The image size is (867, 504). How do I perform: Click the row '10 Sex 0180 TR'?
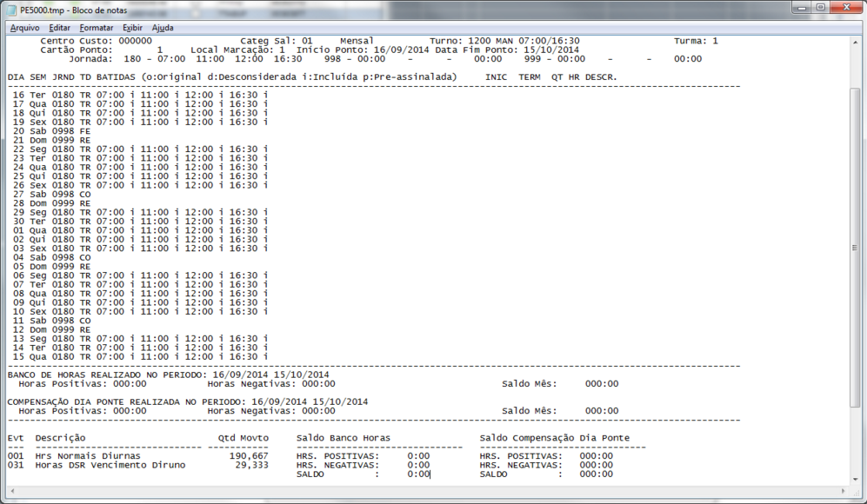click(141, 312)
